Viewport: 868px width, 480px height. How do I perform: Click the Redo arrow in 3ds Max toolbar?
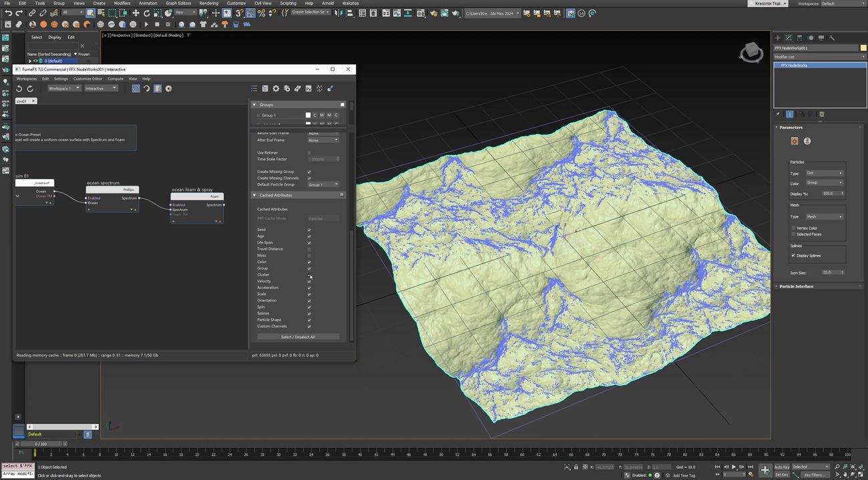click(x=19, y=13)
